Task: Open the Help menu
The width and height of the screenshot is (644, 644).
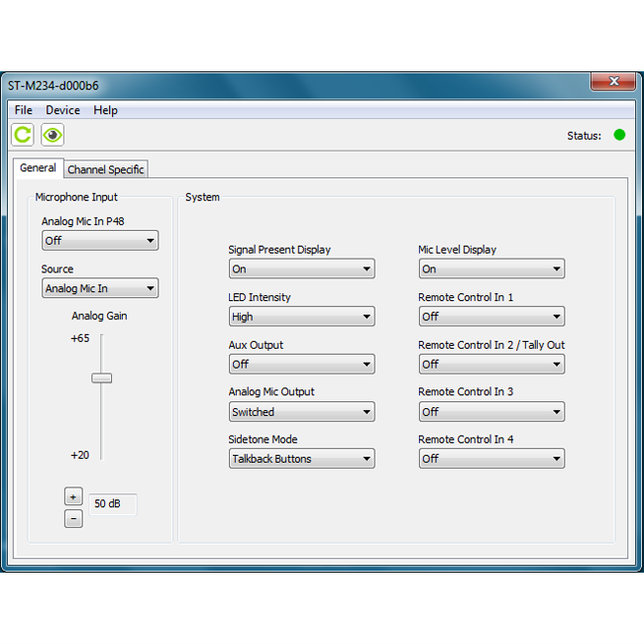Action: point(105,110)
